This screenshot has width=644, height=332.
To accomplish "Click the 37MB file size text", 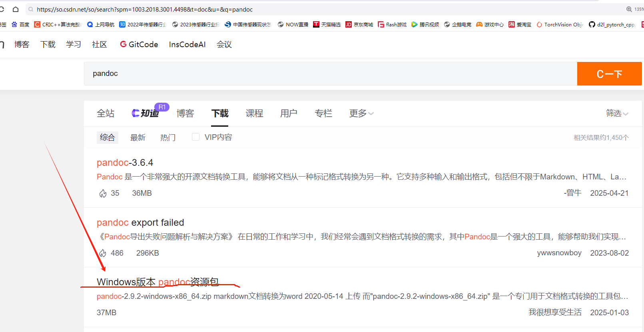I will (x=106, y=312).
